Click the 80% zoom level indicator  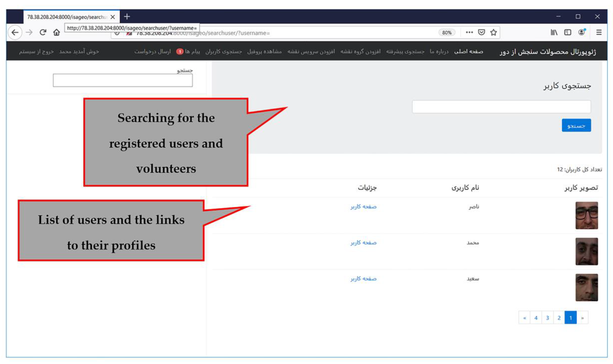point(447,33)
